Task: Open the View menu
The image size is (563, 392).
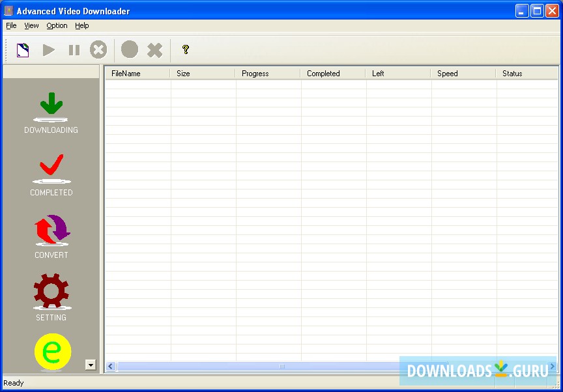Action: 31,25
